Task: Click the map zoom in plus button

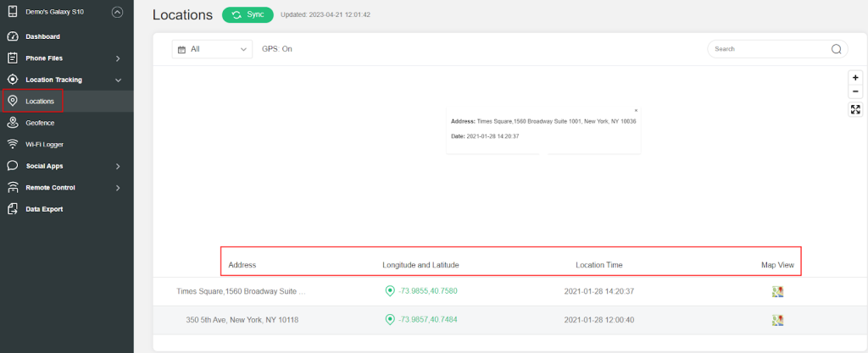Action: 855,77
